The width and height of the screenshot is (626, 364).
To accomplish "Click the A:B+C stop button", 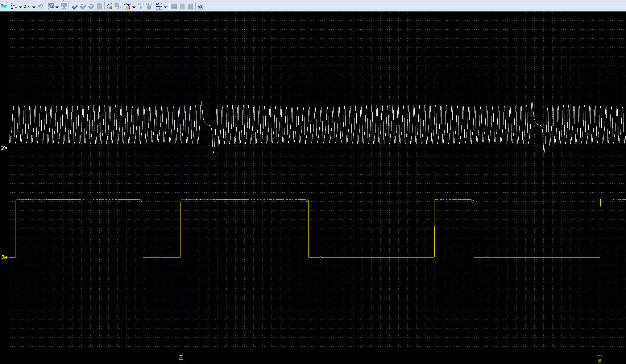I will tap(149, 7).
